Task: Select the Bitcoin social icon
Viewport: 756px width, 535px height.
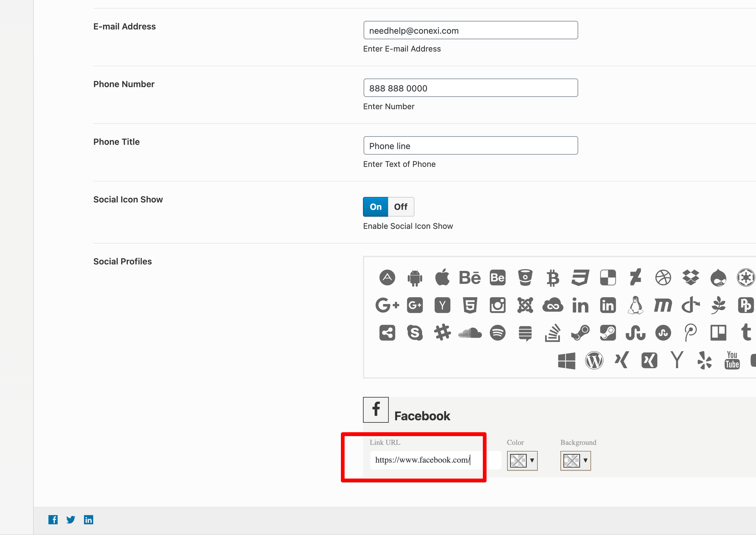Action: coord(552,278)
